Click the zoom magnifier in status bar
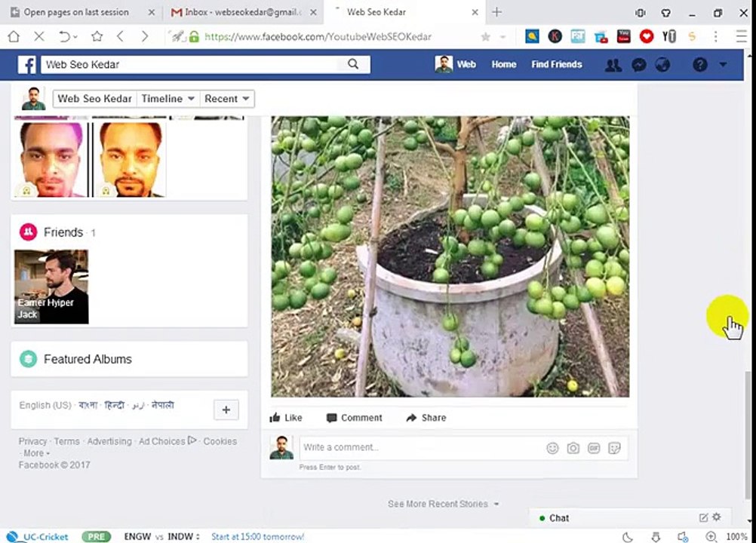The width and height of the screenshot is (756, 543). click(711, 537)
